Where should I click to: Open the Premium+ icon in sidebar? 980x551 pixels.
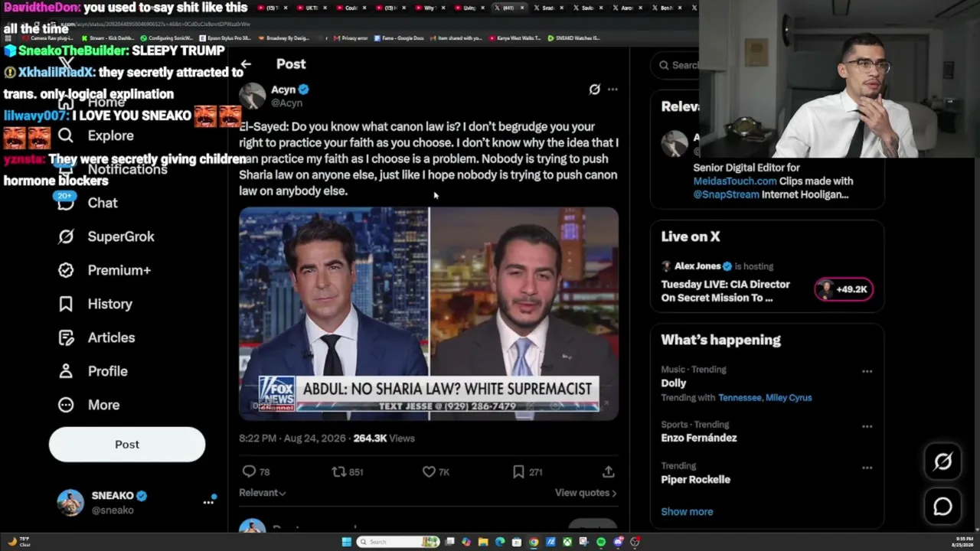tap(66, 270)
